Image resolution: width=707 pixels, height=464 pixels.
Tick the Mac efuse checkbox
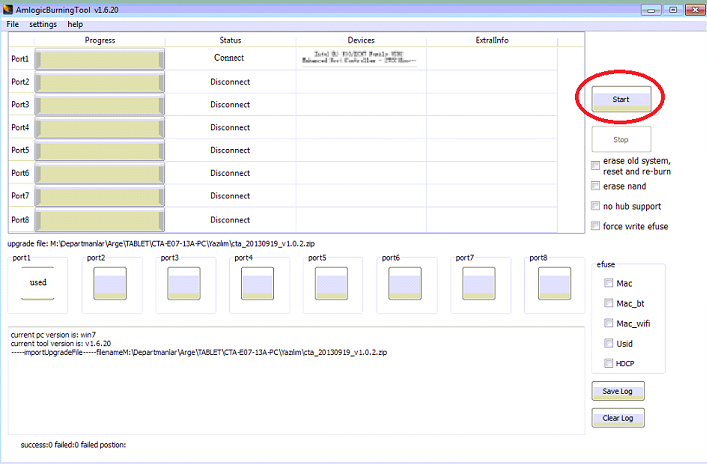609,283
